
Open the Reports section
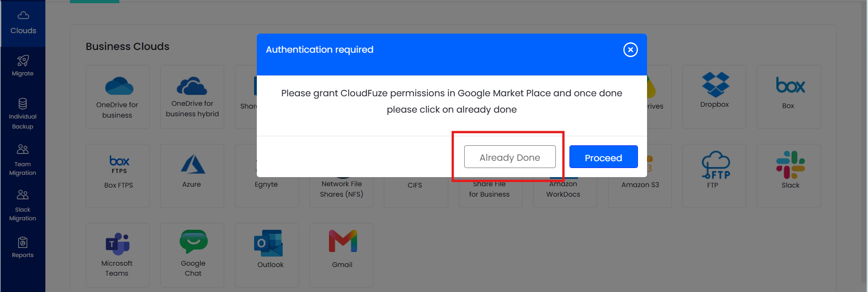pyautogui.click(x=23, y=247)
